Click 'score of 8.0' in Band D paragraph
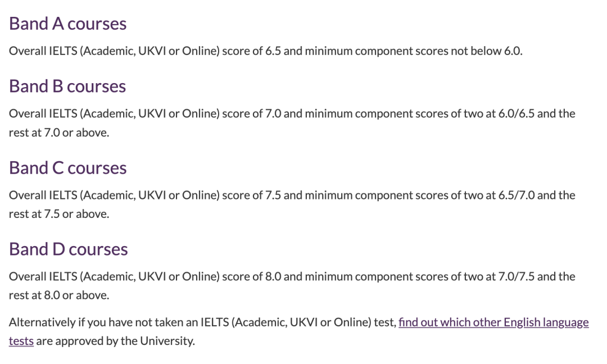Viewport: 607px width, 364px height. click(252, 276)
